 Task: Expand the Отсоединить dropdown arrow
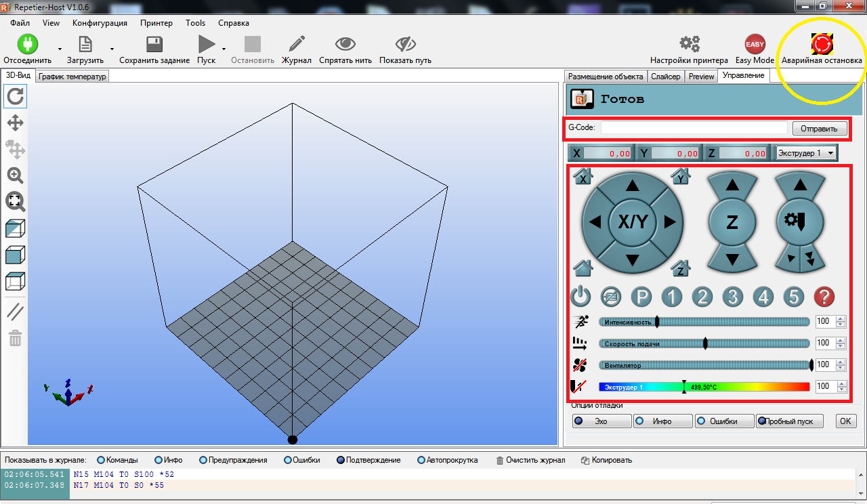(60, 49)
